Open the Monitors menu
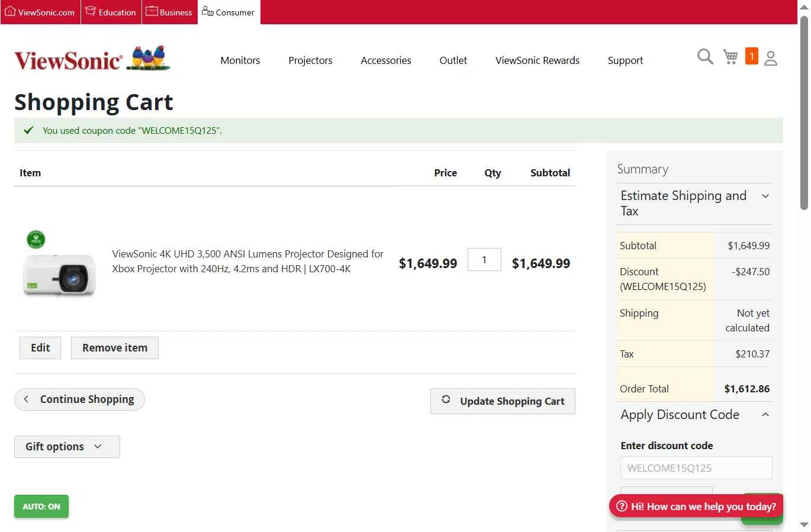Image resolution: width=811 pixels, height=532 pixels. coord(240,60)
